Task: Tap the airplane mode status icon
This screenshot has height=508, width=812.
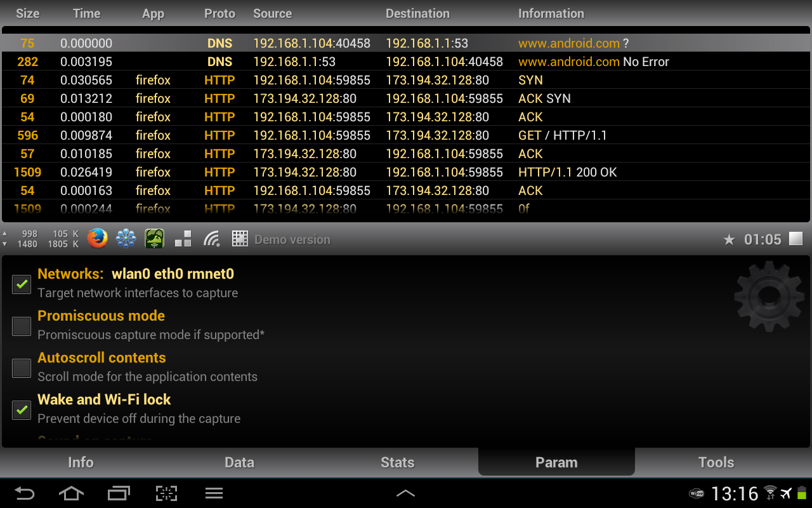Action: pos(787,493)
